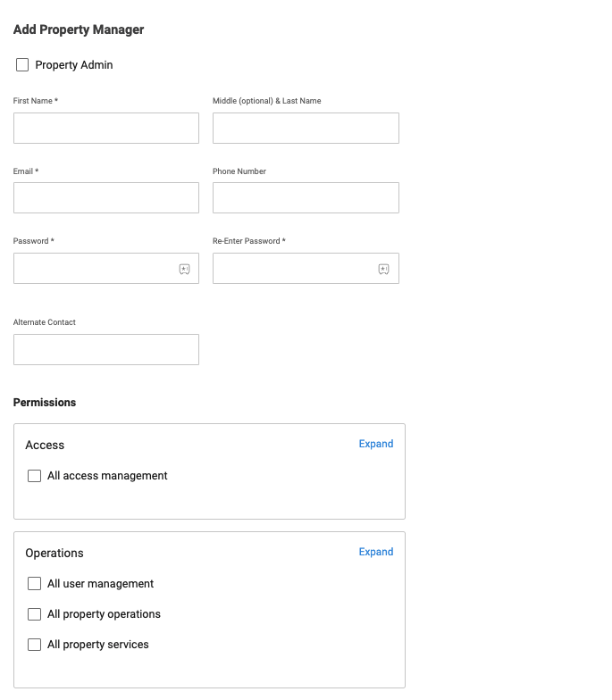This screenshot has height=700, width=612.
Task: Enable the Property Admin checkbox
Action: click(x=22, y=65)
